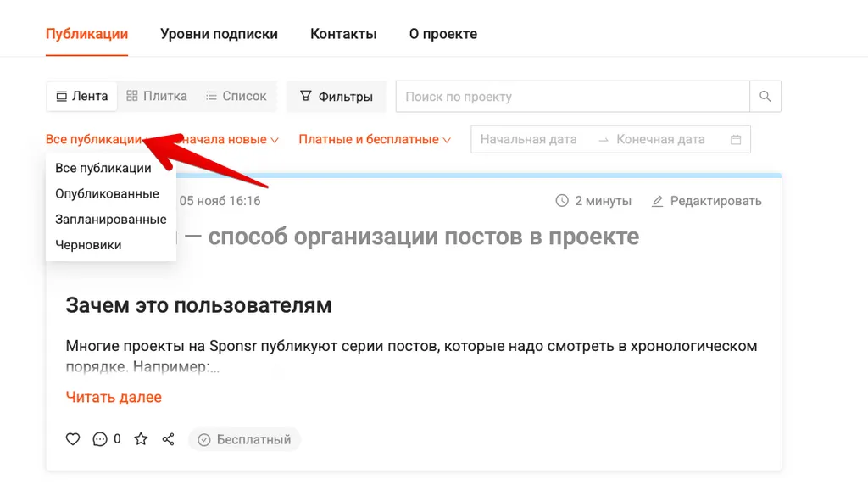Choose Запланированные in the dropdown menu

(110, 220)
